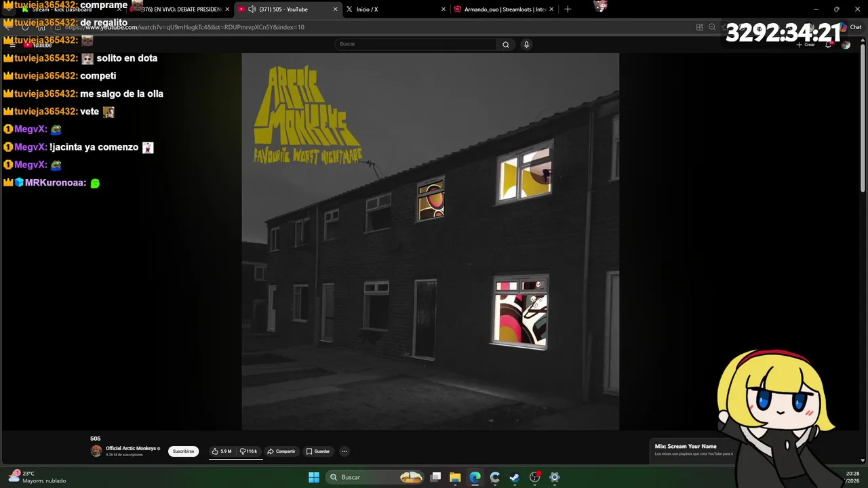This screenshot has width=868, height=488.
Task: Click the YouTube Crear create button
Action: point(806,44)
